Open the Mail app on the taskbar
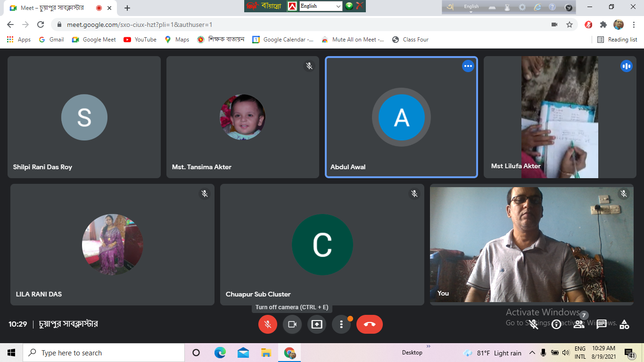Screen dimensions: 644x362 tap(243, 353)
